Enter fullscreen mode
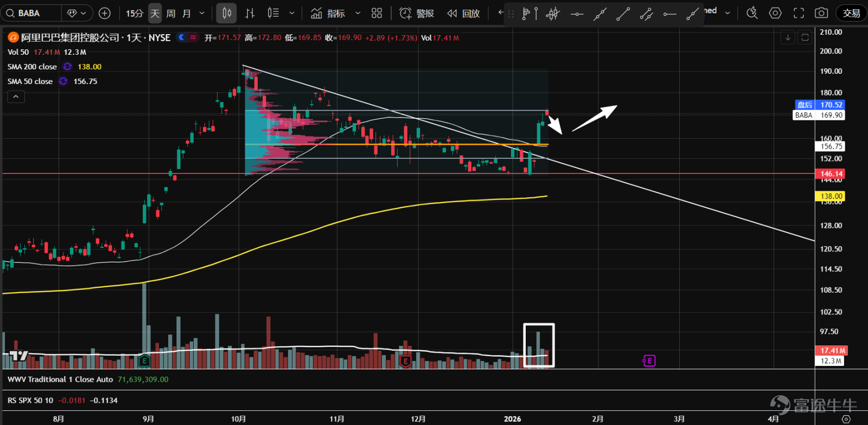The height and width of the screenshot is (425, 868). click(x=799, y=13)
